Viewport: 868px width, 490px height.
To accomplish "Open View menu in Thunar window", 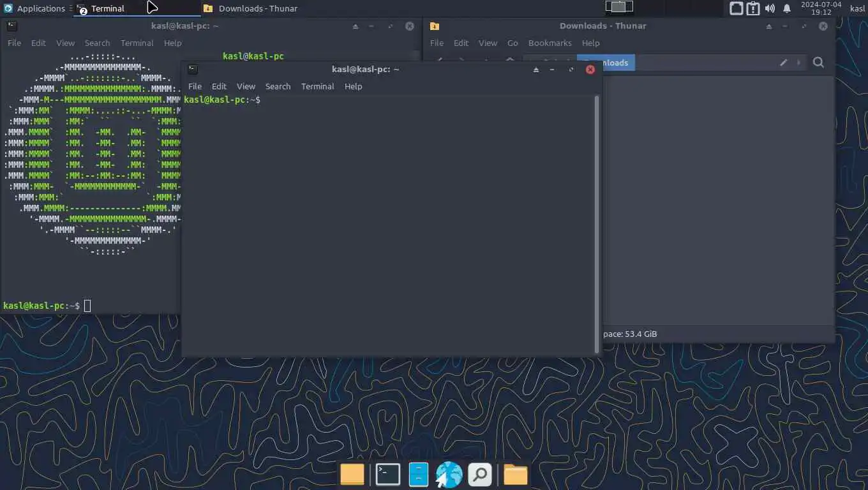I will click(488, 43).
